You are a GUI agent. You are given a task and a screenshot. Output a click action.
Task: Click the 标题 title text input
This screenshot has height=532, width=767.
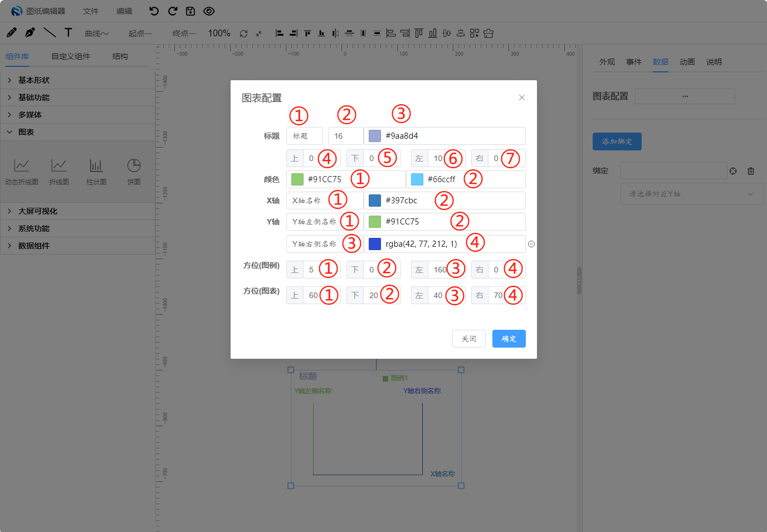[x=304, y=136]
